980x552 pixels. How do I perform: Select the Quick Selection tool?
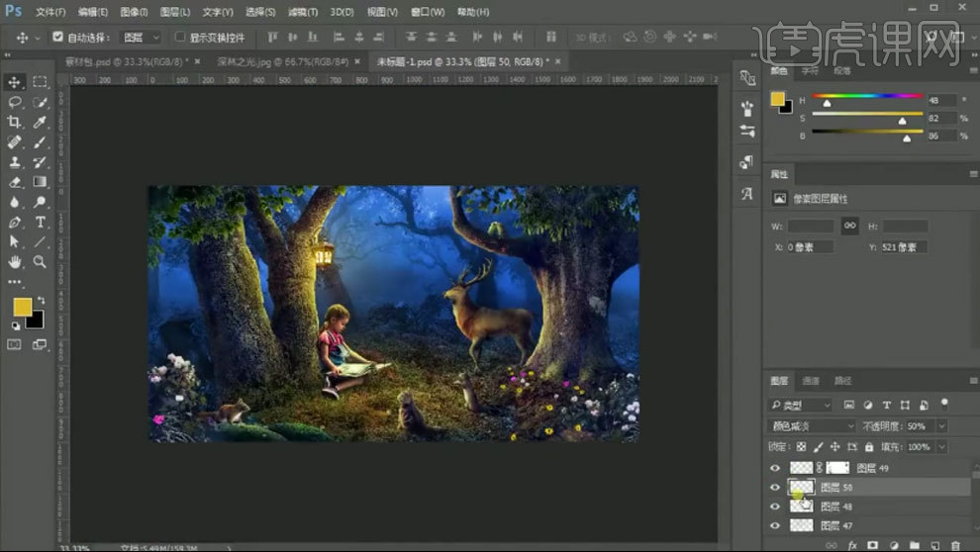pos(40,102)
